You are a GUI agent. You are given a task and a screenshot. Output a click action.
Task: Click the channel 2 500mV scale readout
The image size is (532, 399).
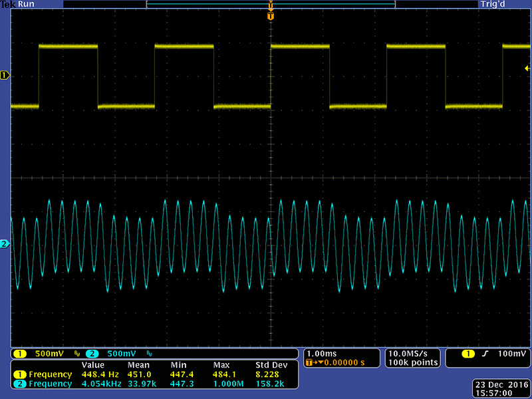pyautogui.click(x=120, y=353)
